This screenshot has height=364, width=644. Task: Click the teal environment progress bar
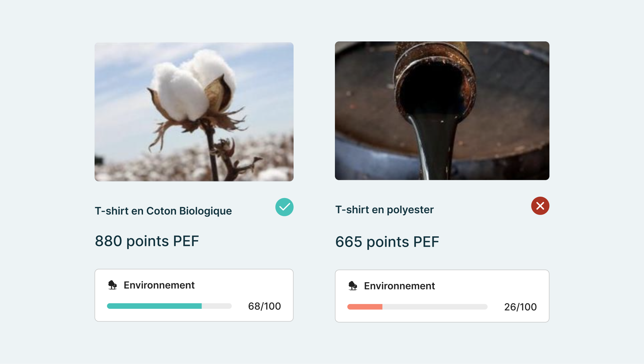(x=154, y=306)
